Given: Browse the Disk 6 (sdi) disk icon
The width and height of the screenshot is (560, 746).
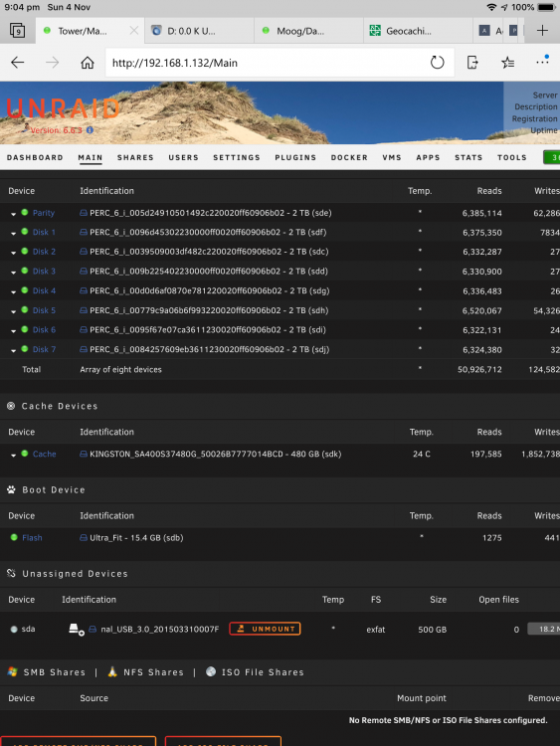Looking at the screenshot, I should click(x=84, y=329).
